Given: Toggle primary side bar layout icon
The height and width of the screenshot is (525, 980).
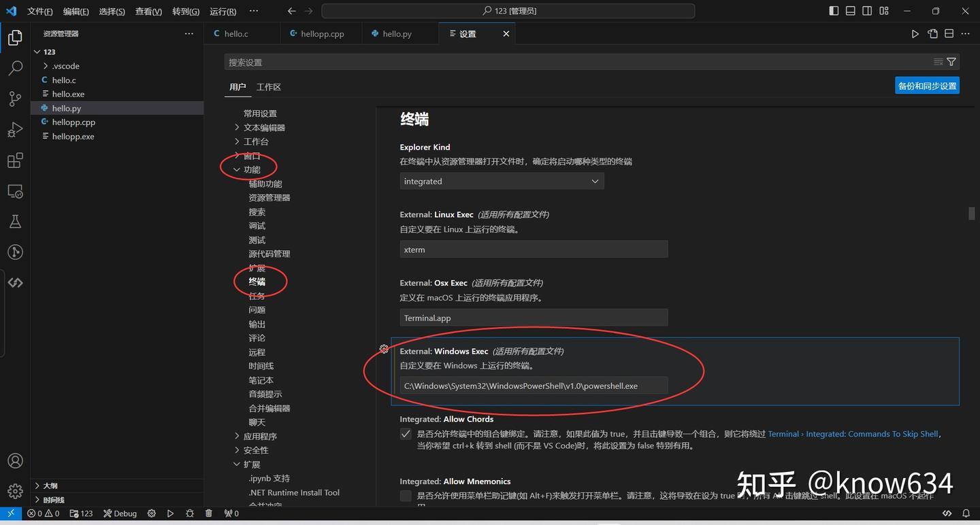Looking at the screenshot, I should (x=834, y=11).
